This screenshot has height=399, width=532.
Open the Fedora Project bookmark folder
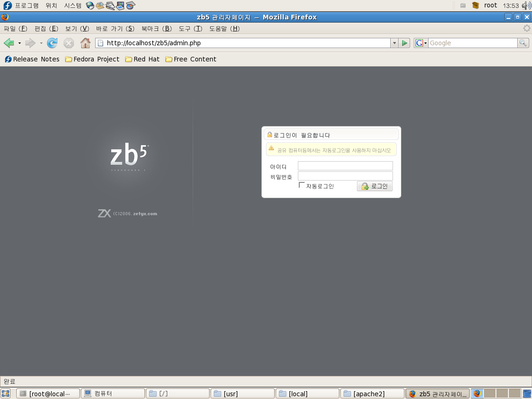click(92, 59)
